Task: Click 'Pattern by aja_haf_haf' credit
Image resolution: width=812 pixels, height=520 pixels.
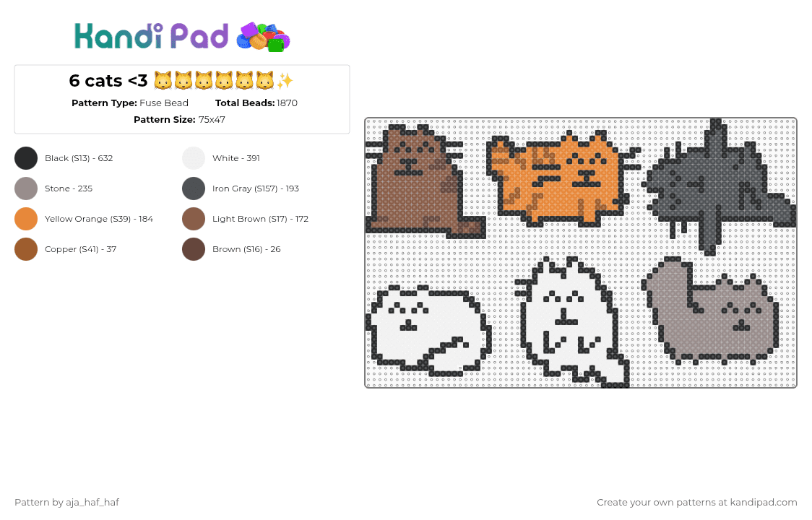Action: (66, 503)
